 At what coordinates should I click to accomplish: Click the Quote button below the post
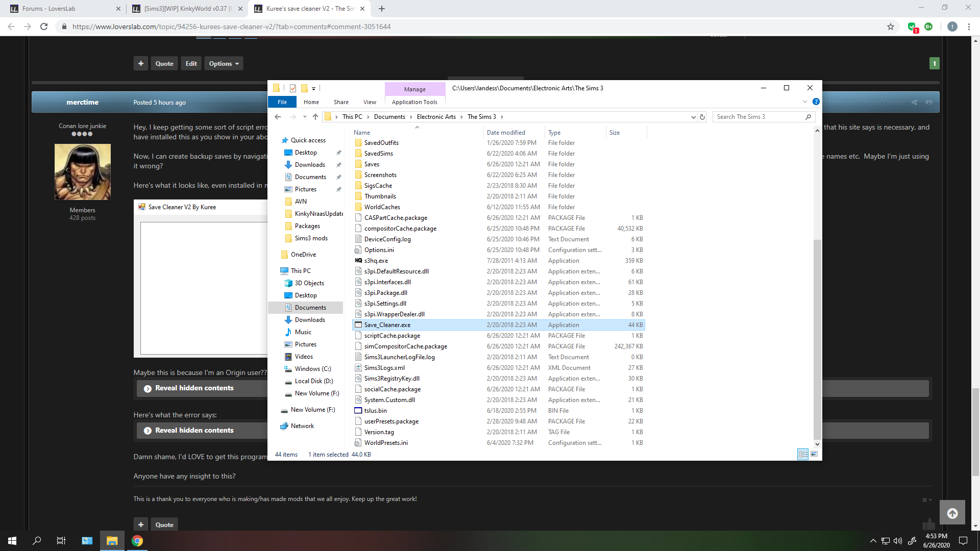pos(164,524)
